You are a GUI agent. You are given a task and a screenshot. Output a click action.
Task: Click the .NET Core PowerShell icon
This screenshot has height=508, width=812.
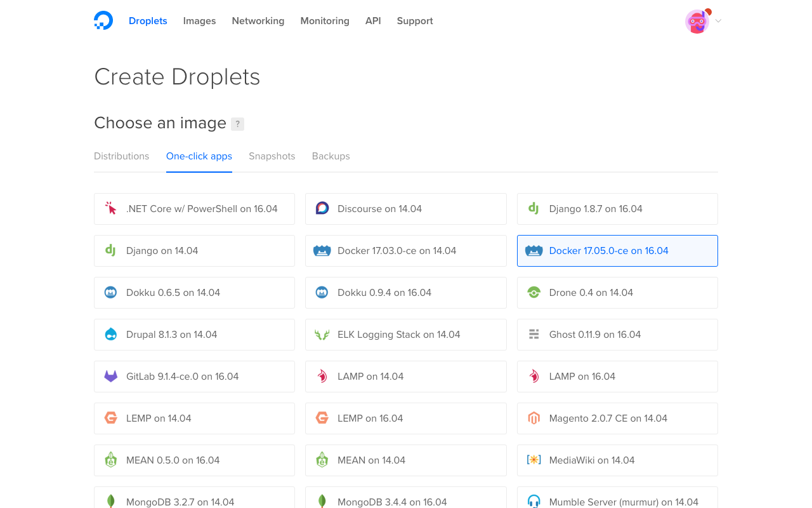coord(111,208)
